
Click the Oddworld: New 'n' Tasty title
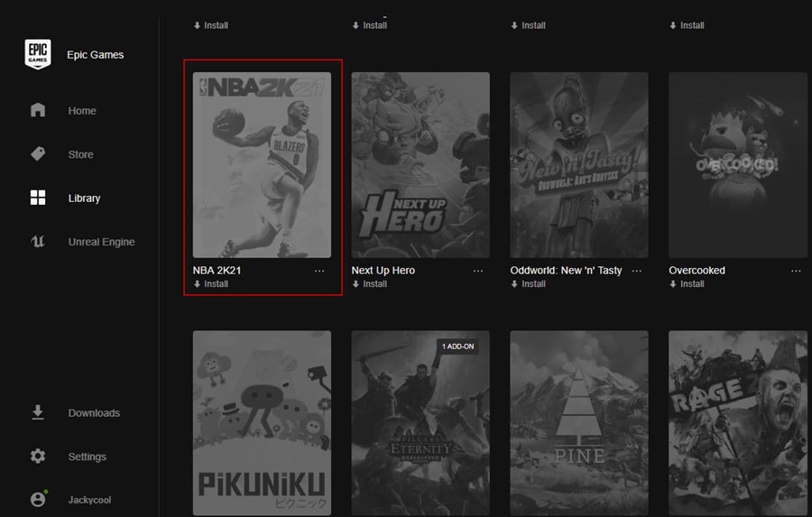(x=566, y=271)
